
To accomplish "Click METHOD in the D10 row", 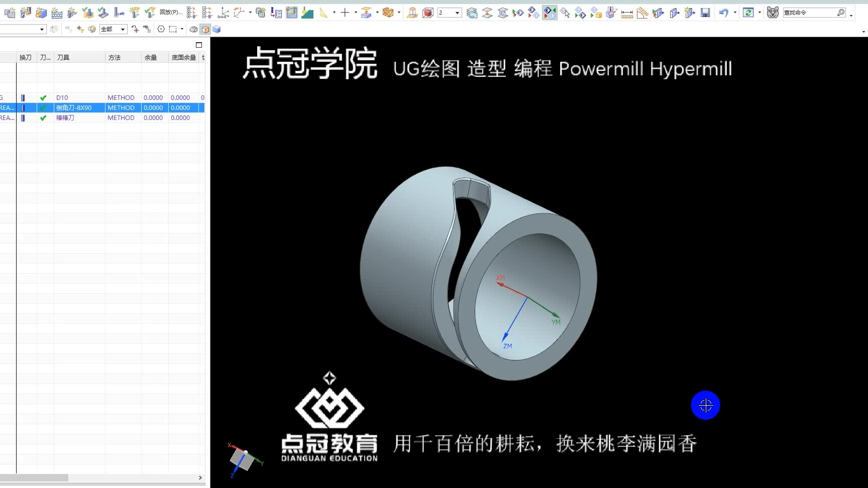I will click(x=121, y=98).
